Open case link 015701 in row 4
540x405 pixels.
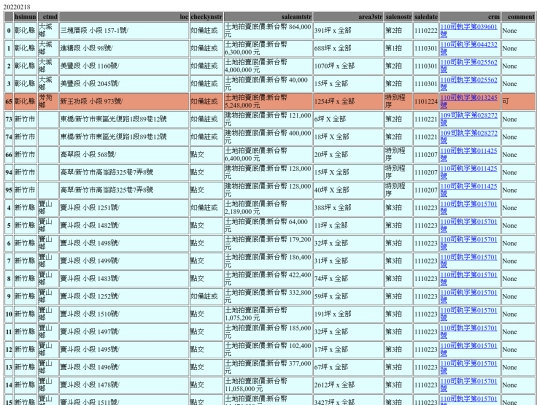[469, 208]
